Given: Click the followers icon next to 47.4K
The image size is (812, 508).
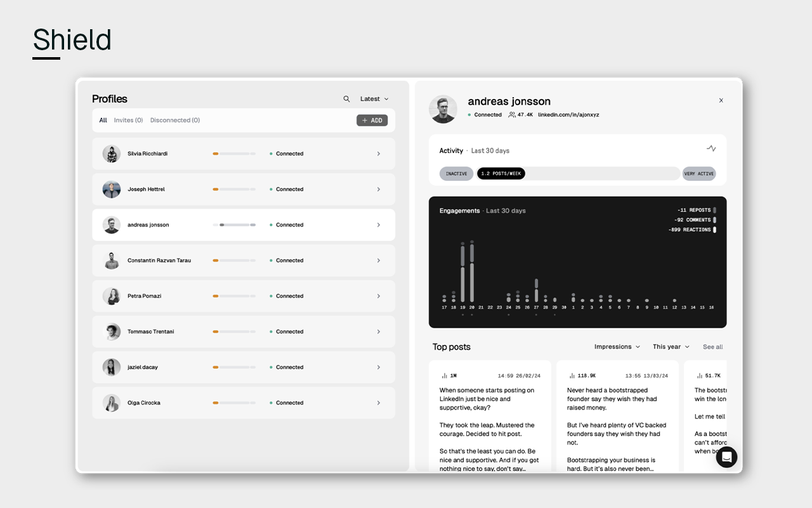Looking at the screenshot, I should coord(512,115).
